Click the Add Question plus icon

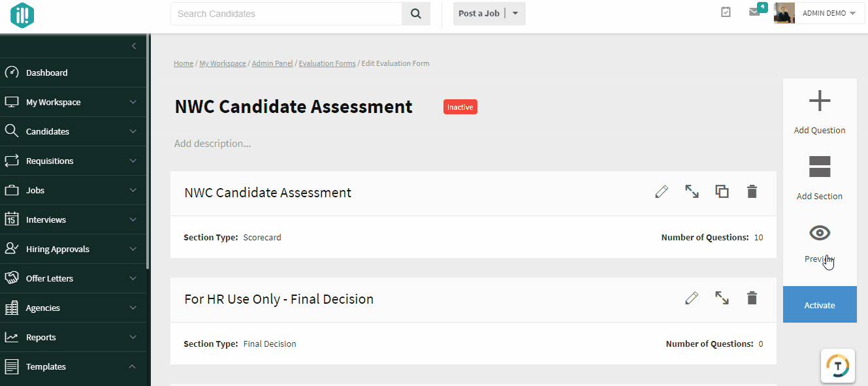click(820, 101)
